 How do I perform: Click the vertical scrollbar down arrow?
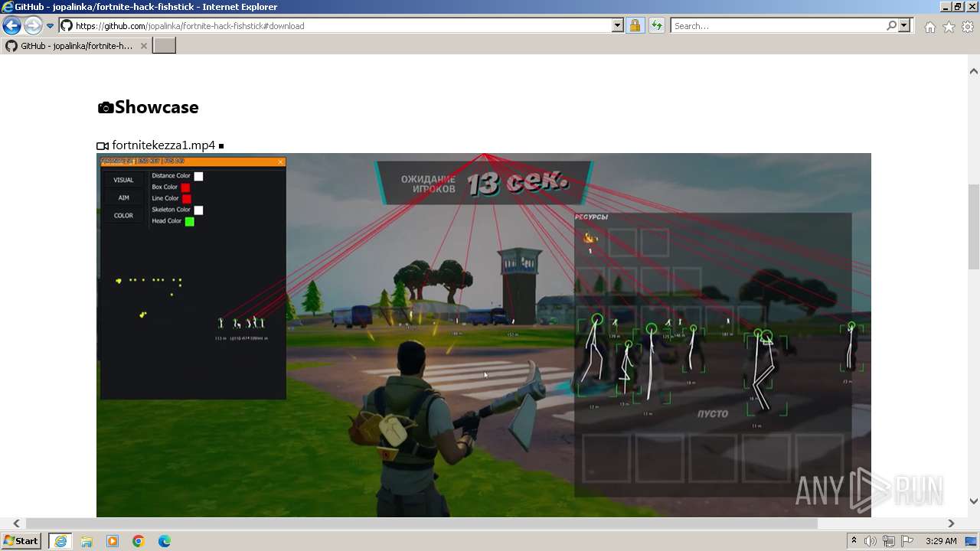[x=973, y=501]
